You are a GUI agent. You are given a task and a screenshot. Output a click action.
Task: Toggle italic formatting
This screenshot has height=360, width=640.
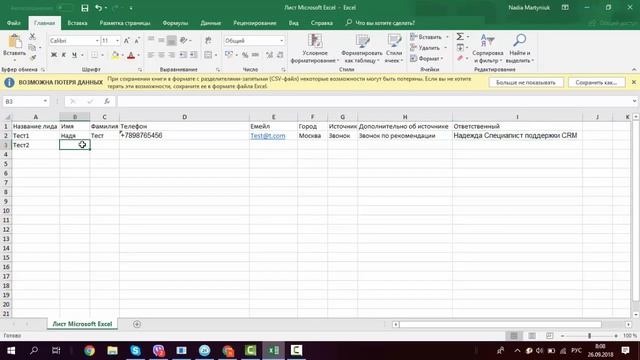64,55
